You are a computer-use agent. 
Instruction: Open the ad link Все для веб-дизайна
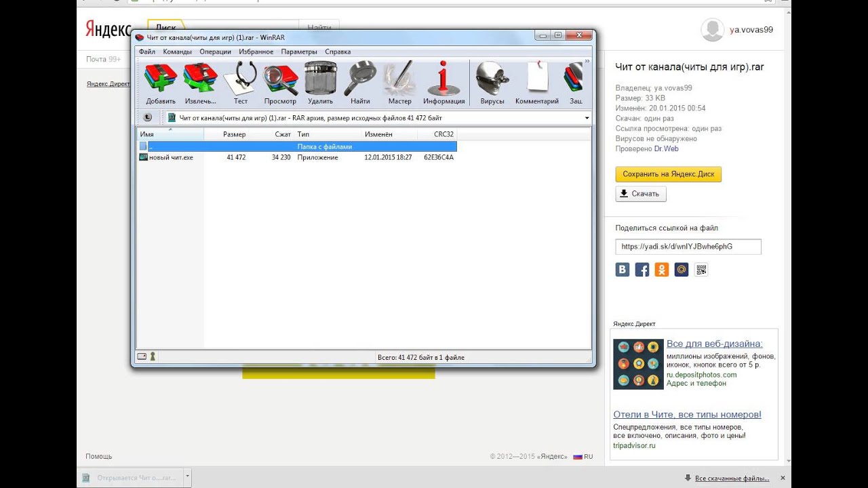714,344
